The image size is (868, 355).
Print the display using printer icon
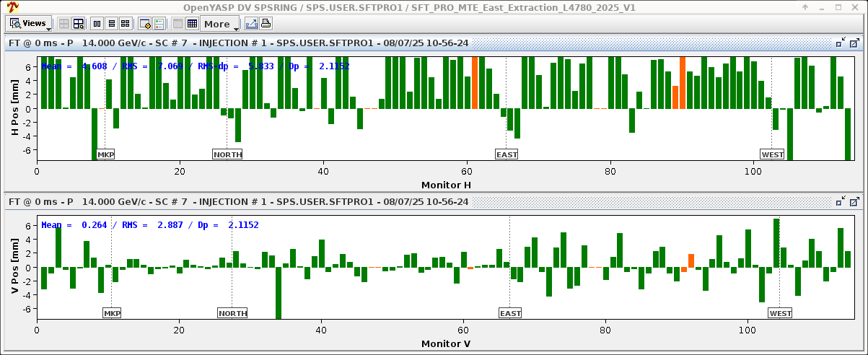click(x=266, y=24)
